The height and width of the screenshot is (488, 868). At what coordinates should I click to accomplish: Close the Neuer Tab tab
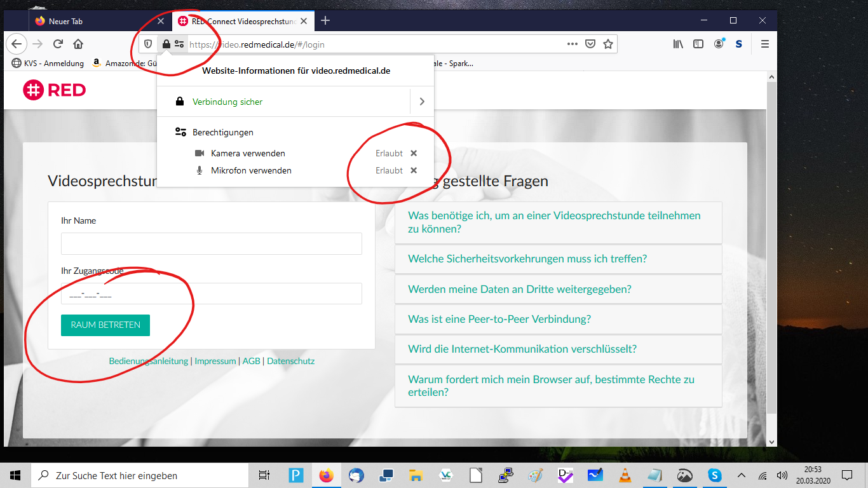(161, 21)
